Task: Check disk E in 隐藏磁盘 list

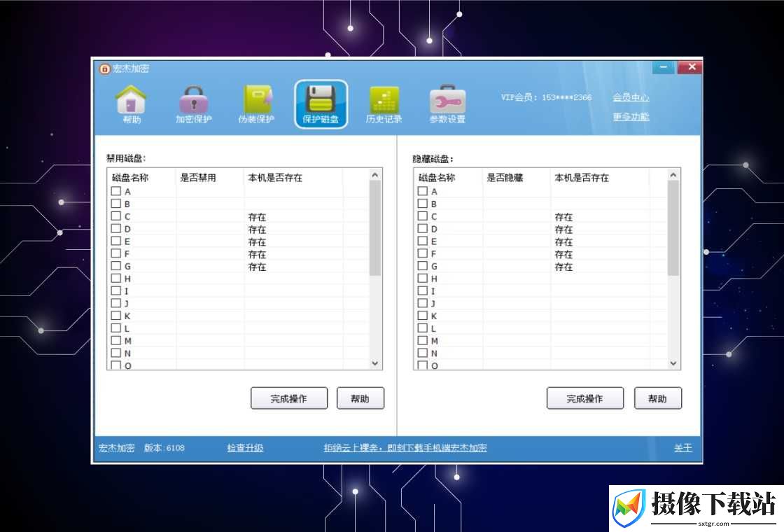Action: click(x=423, y=241)
